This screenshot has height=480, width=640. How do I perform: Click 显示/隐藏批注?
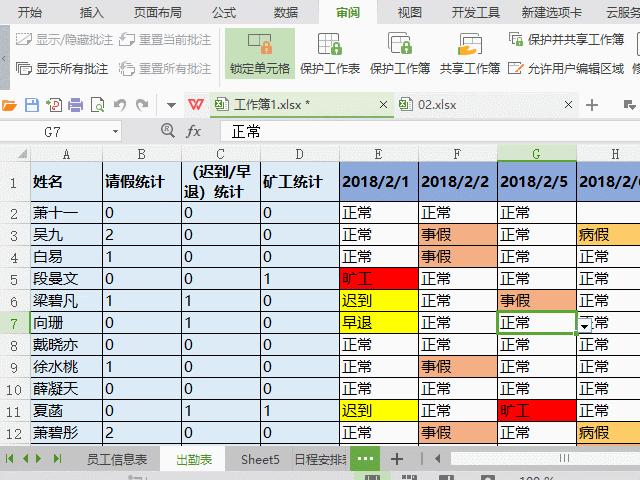pyautogui.click(x=64, y=40)
